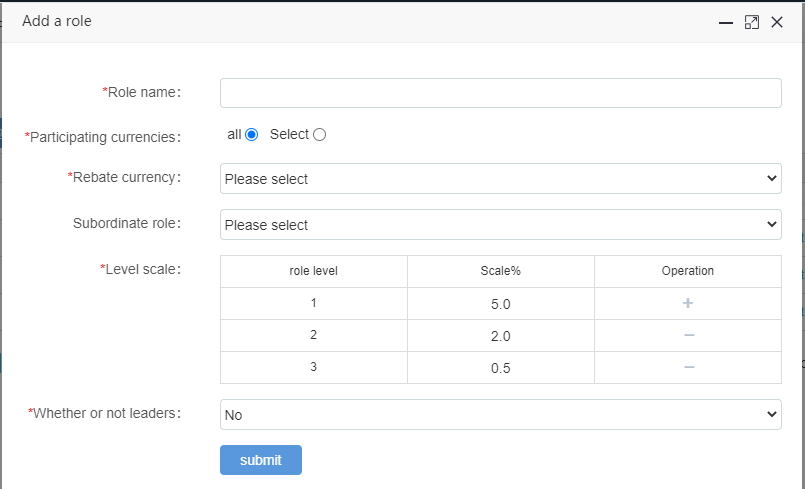Choose the 'Select' participating currencies radio
The width and height of the screenshot is (805, 489).
[x=320, y=135]
